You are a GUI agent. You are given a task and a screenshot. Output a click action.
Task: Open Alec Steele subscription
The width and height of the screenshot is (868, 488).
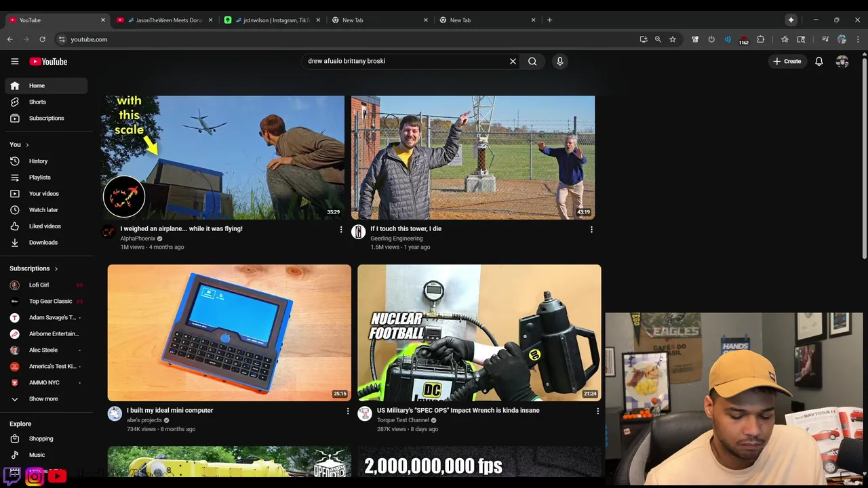[46, 350]
